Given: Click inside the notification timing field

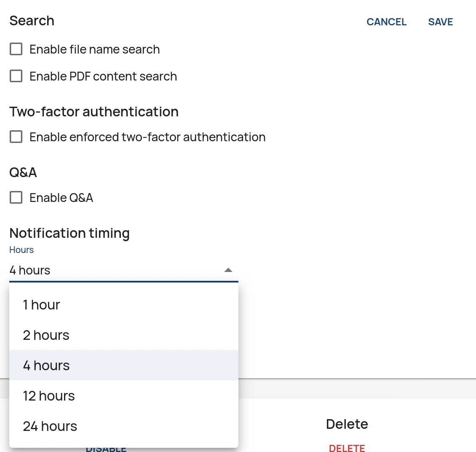Looking at the screenshot, I should click(x=84, y=270).
